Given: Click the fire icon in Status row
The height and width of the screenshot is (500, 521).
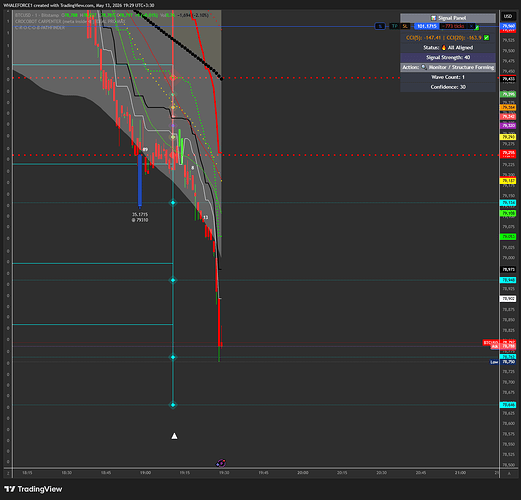Looking at the screenshot, I should pos(444,48).
